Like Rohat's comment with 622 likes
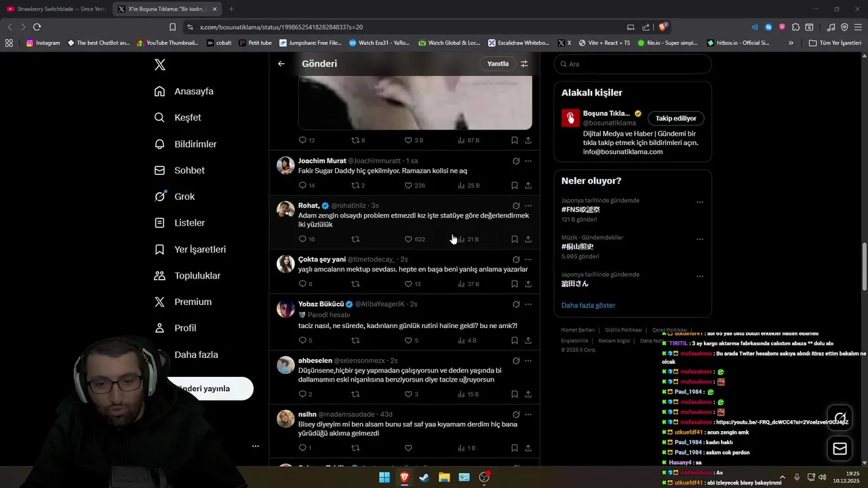This screenshot has height=488, width=868. [x=414, y=239]
